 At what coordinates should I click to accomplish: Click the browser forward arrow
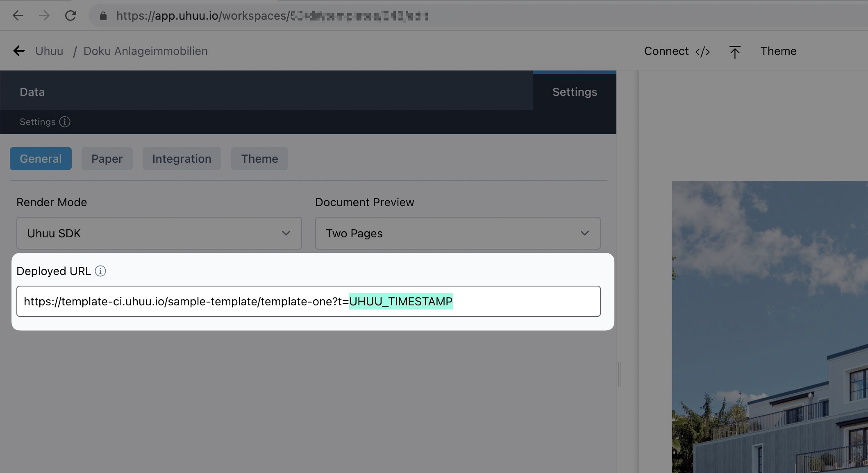tap(44, 16)
